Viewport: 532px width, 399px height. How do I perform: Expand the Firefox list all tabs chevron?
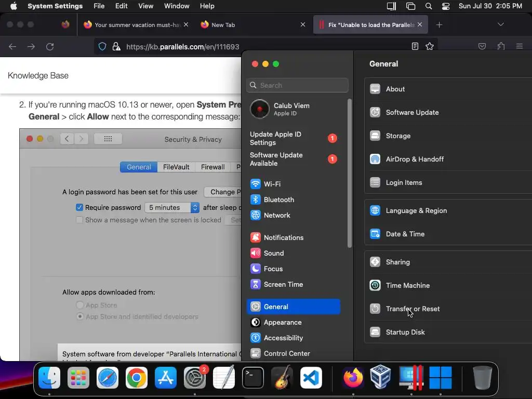(500, 24)
